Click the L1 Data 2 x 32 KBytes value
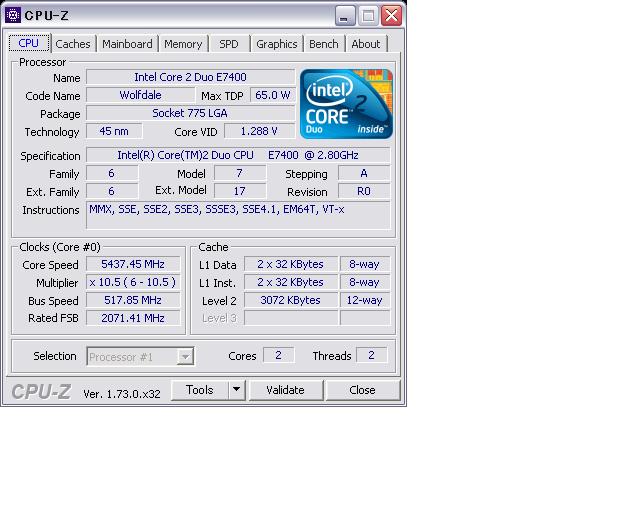640x512 pixels. 291,264
